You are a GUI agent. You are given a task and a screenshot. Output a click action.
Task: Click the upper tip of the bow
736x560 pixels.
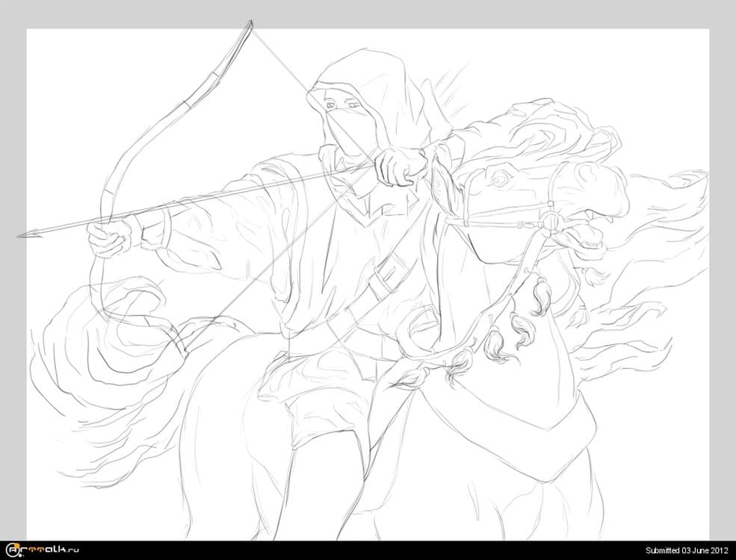coord(250,23)
